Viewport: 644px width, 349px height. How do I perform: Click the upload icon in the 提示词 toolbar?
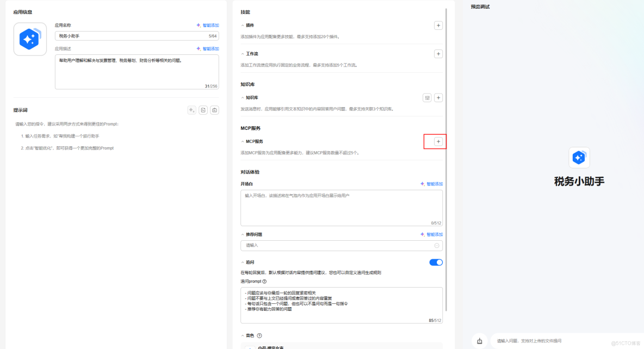pyautogui.click(x=214, y=110)
